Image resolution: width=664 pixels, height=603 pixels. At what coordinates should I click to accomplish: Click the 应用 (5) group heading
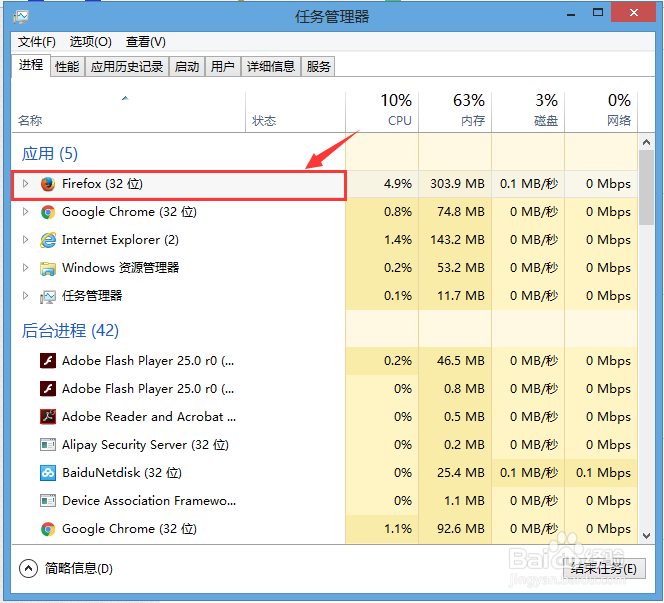coord(50,154)
